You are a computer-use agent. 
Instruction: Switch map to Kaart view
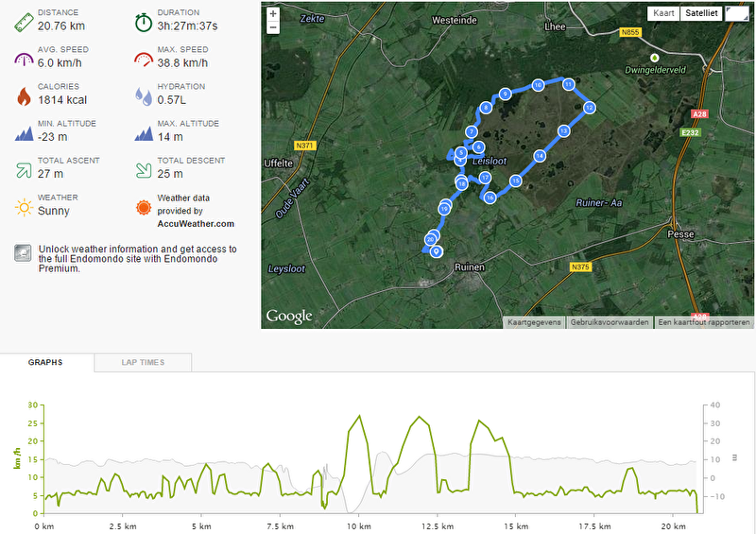pos(663,13)
